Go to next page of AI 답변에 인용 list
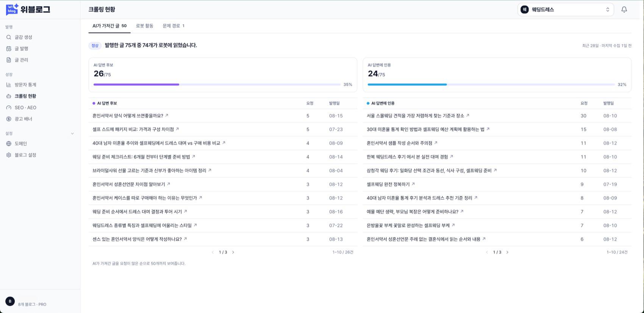The image size is (644, 313). tap(508, 252)
